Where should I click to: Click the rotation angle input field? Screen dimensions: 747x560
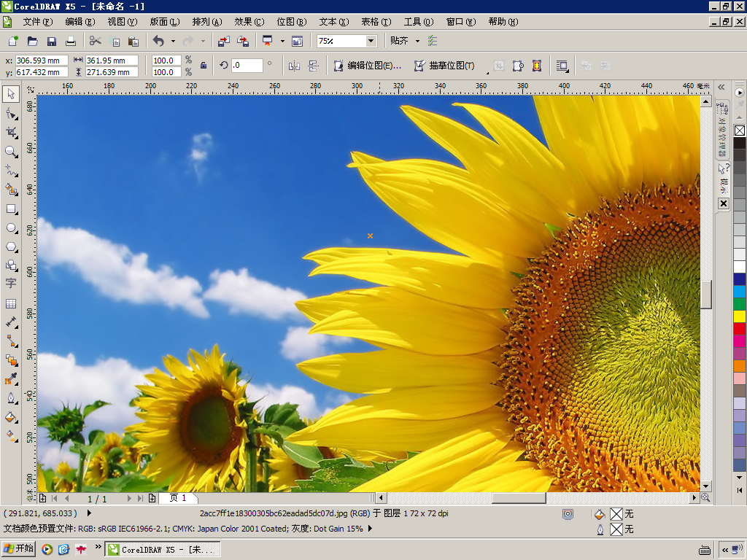247,65
